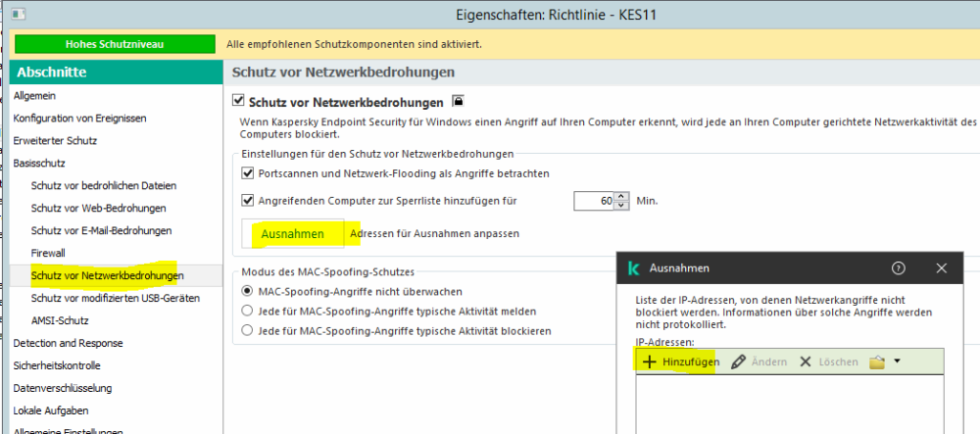Image resolution: width=980 pixels, height=434 pixels.
Task: Click the plus icon to add an IP address
Action: pos(650,362)
